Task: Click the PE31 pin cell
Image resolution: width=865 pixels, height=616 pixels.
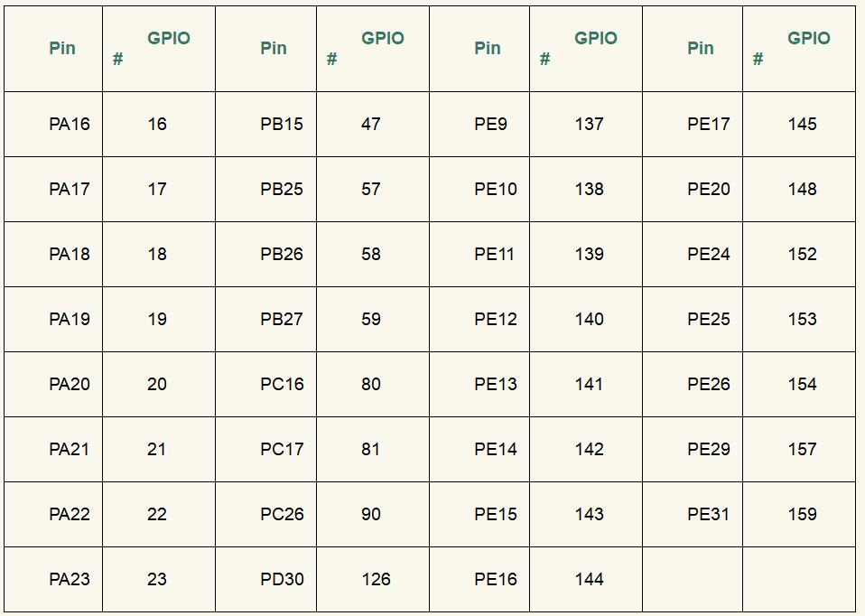Action: [x=708, y=515]
